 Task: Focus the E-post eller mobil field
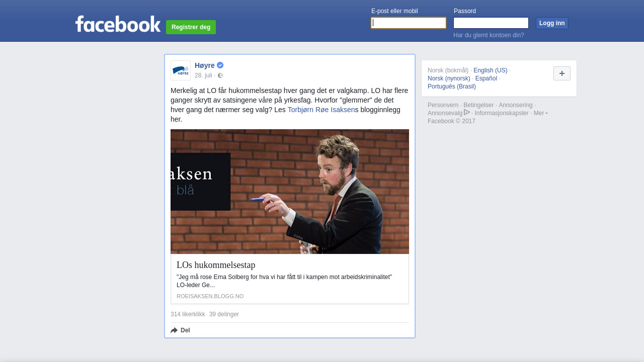[409, 23]
